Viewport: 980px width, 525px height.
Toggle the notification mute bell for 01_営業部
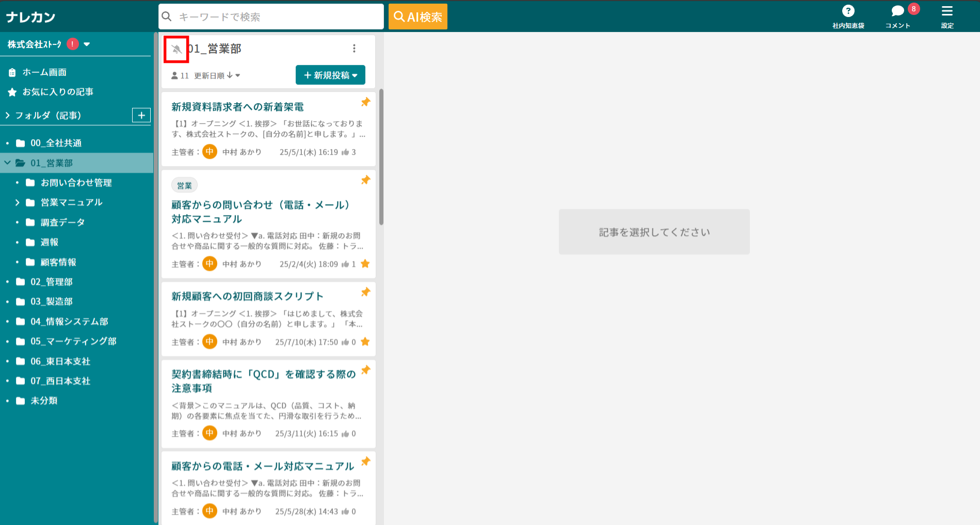point(176,50)
